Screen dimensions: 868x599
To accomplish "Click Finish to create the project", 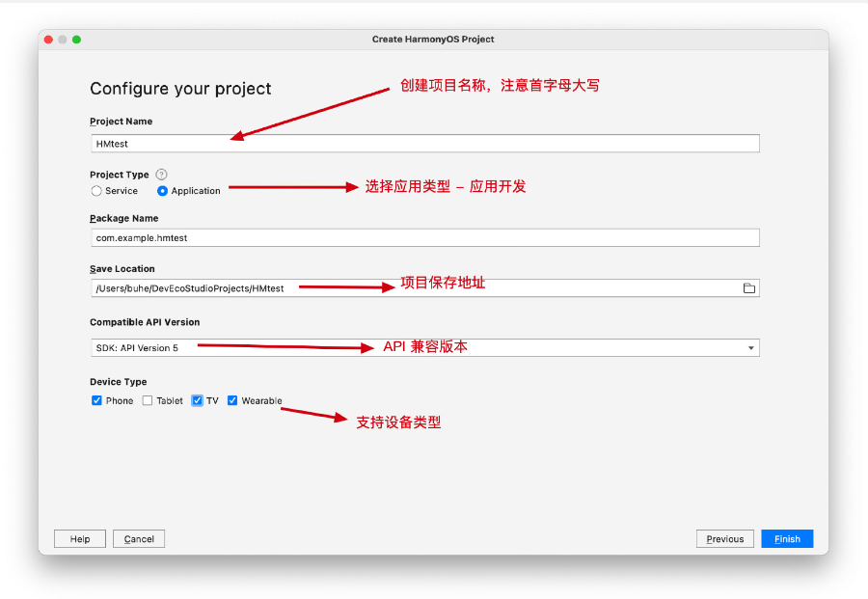I will 787,538.
